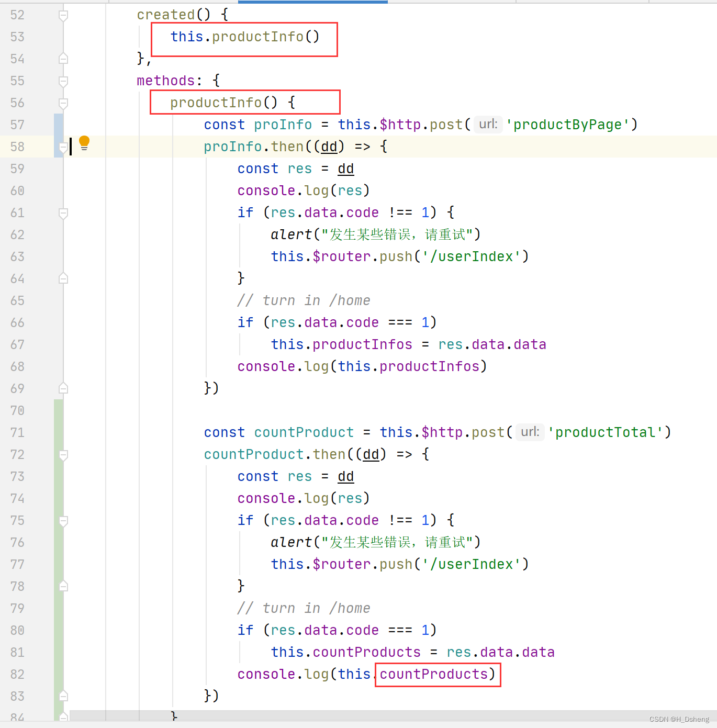Click 'created()' on line 52
This screenshot has width=717, height=728.
pos(174,15)
